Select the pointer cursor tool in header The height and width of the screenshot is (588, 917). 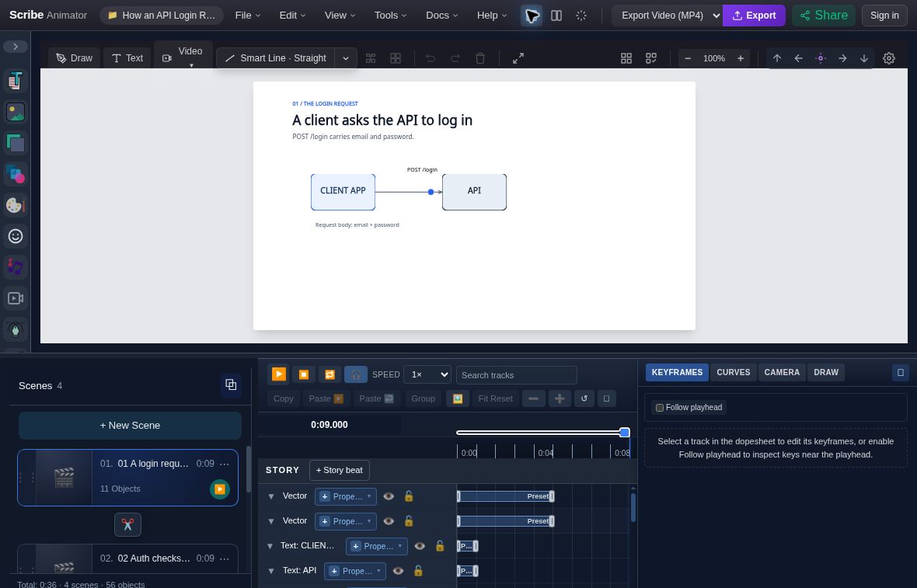coord(532,16)
